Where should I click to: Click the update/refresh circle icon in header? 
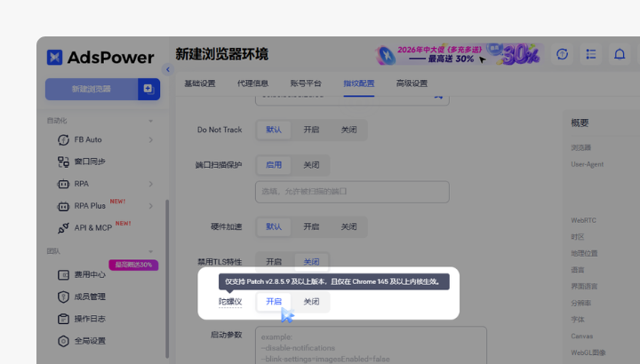click(563, 54)
